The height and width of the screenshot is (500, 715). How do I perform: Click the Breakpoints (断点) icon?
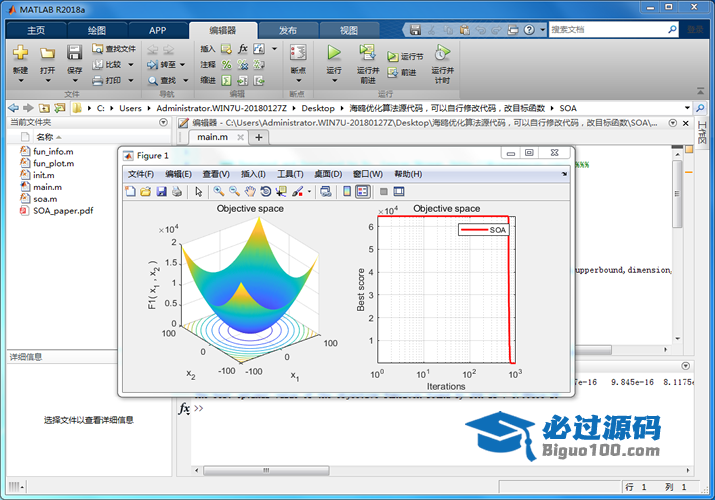click(x=298, y=53)
